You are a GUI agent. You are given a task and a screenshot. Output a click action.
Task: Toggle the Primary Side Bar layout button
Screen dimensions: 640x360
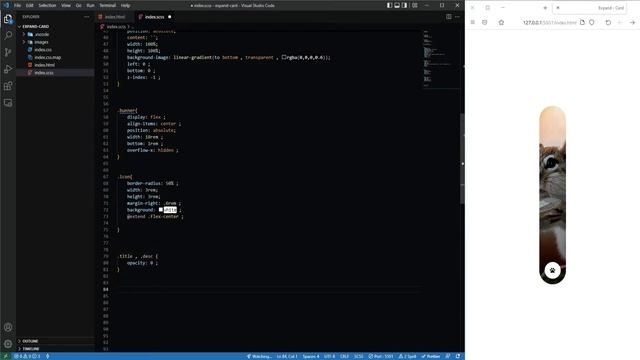pos(389,5)
